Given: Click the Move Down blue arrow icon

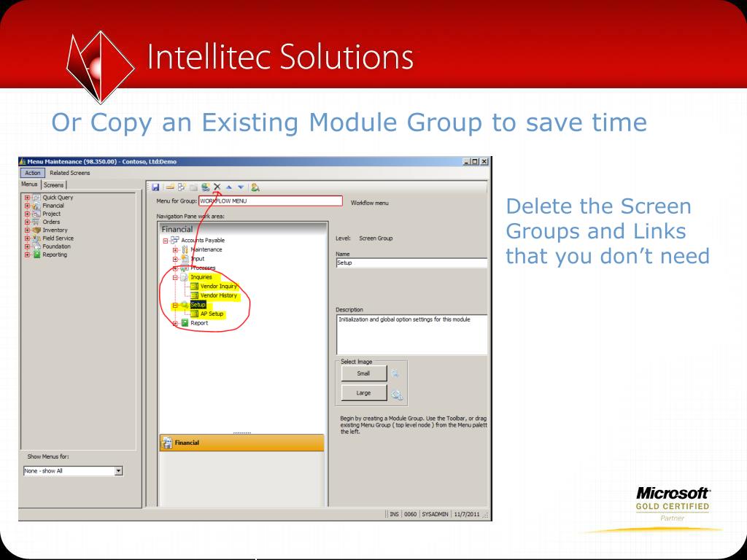Looking at the screenshot, I should [241, 187].
